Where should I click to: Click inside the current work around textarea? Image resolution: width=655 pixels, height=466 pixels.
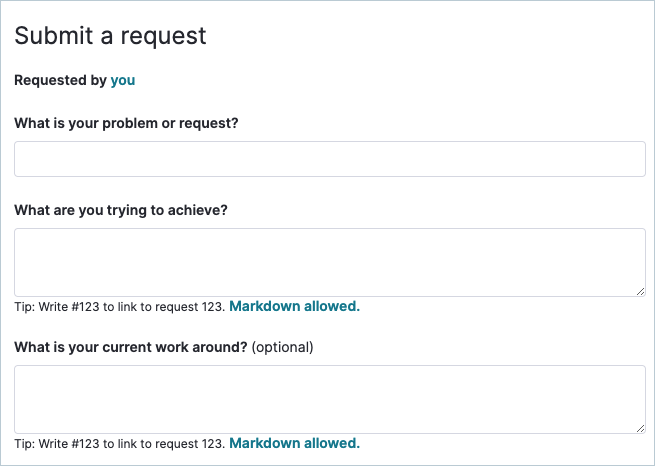tap(329, 398)
